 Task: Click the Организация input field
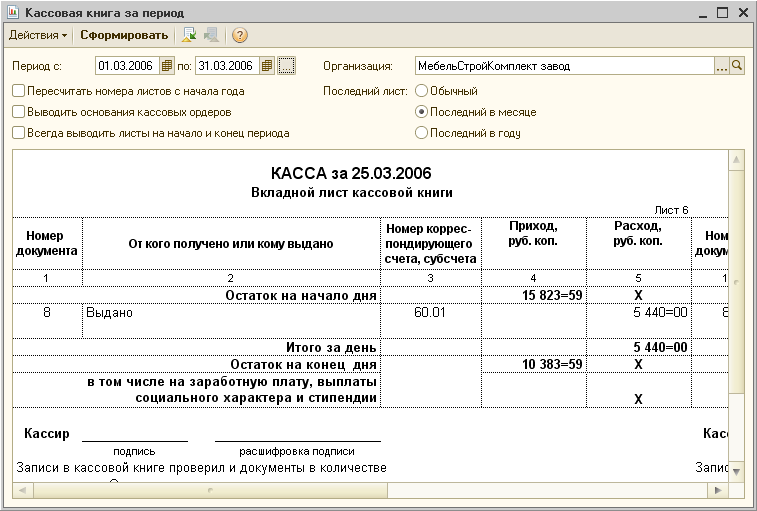click(564, 66)
